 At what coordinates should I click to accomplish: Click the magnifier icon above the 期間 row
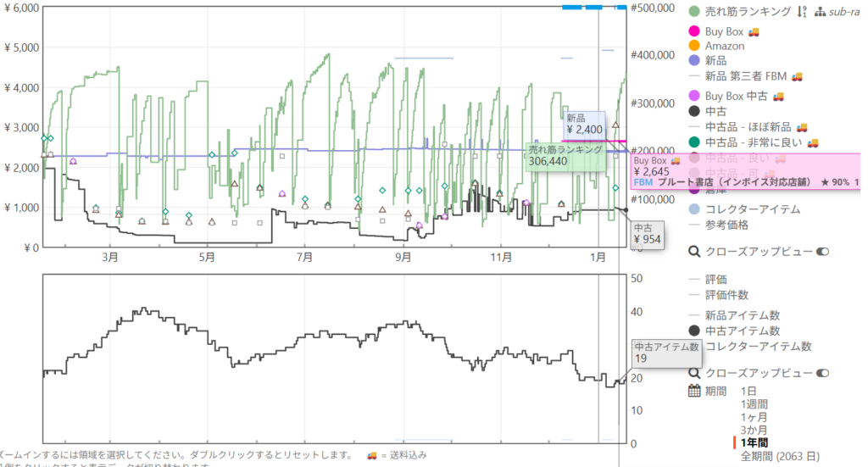(694, 373)
